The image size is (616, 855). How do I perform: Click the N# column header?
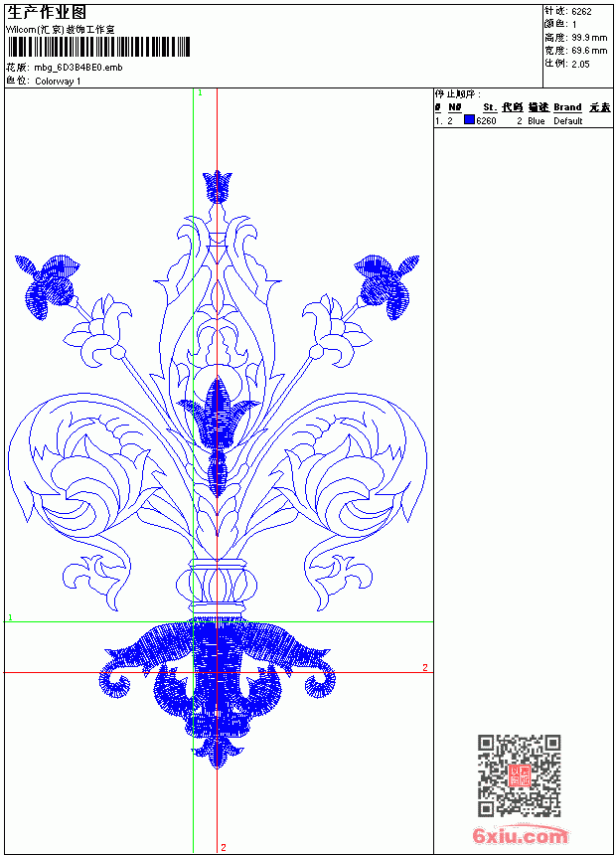pyautogui.click(x=455, y=107)
